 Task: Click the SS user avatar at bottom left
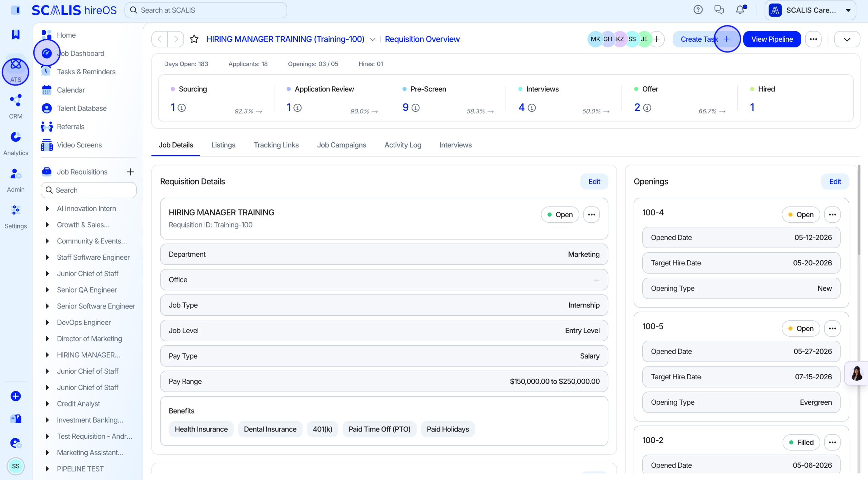[x=16, y=466]
